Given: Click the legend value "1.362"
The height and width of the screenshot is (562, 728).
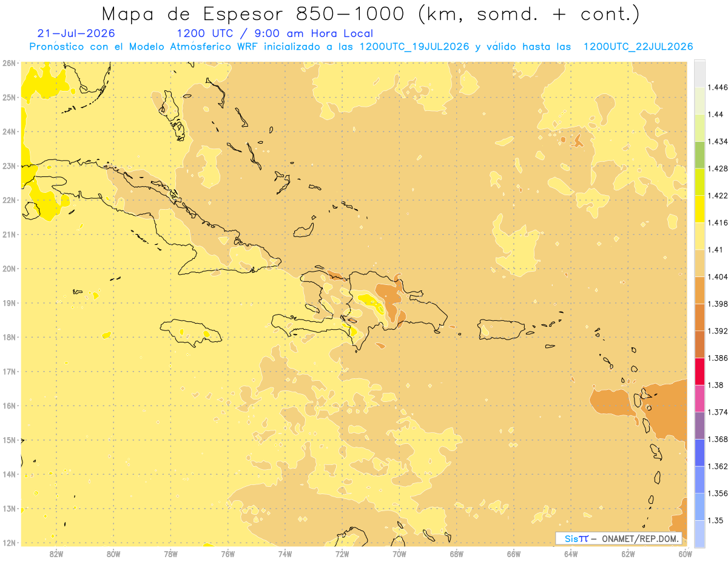Looking at the screenshot, I should pyautogui.click(x=718, y=466).
